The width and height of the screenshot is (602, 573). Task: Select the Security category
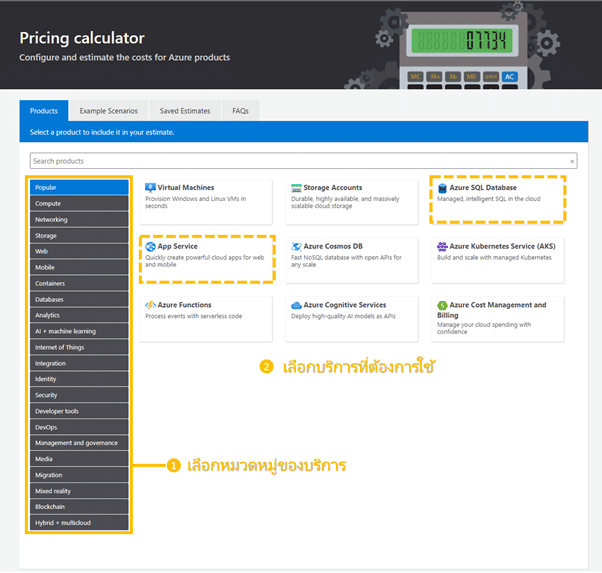coord(79,395)
